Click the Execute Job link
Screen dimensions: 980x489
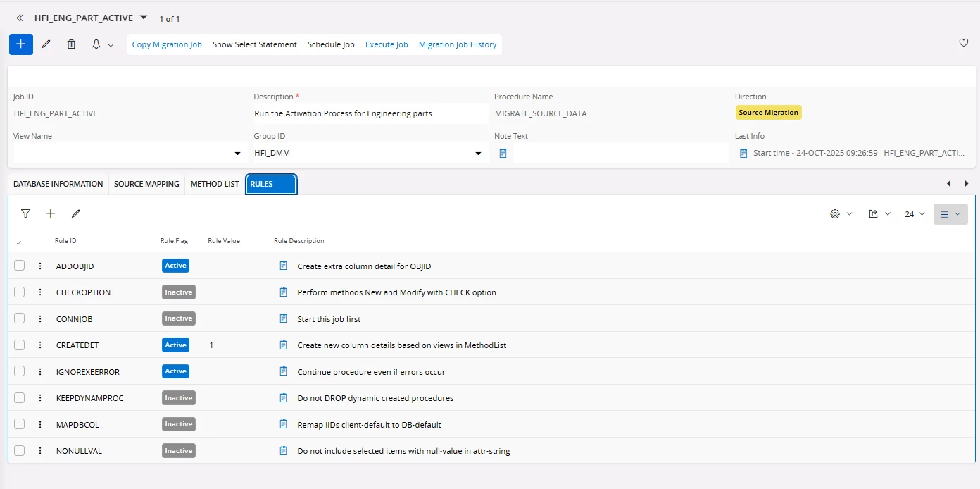click(x=387, y=44)
